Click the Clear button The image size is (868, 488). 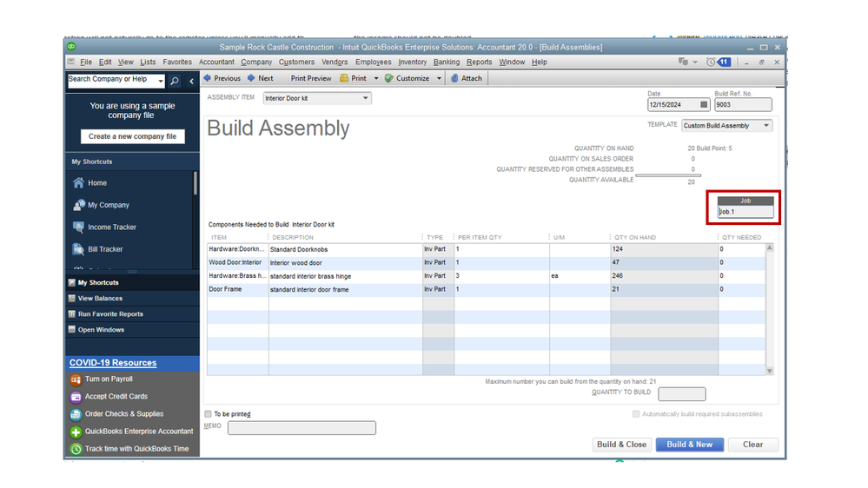[752, 445]
